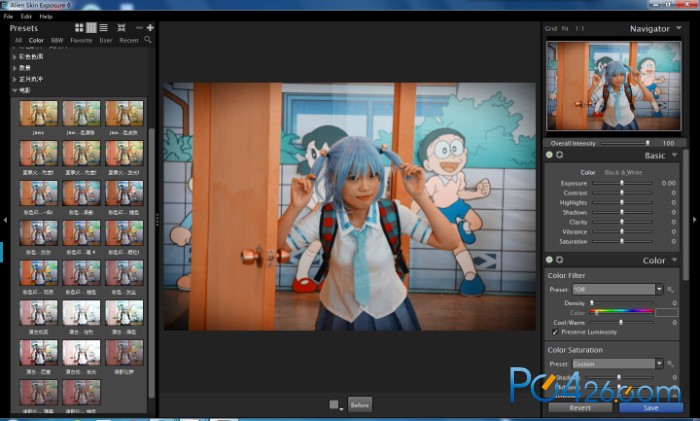Viewport: 700px width, 421px height.
Task: Click preset manage icon beside Color Saturation preset
Action: pos(670,364)
